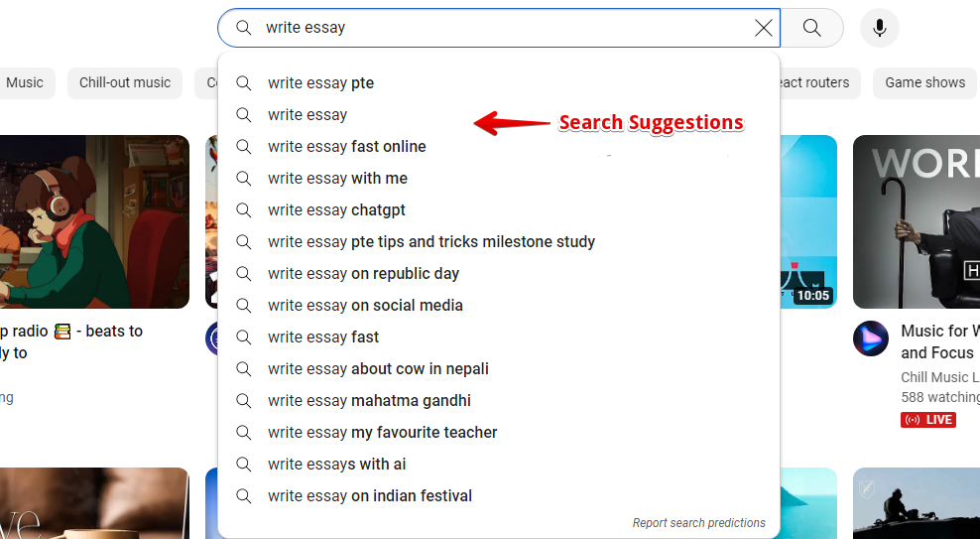The height and width of the screenshot is (539, 980).
Task: Filter by the 'Chill-out music' chip
Action: tap(125, 83)
